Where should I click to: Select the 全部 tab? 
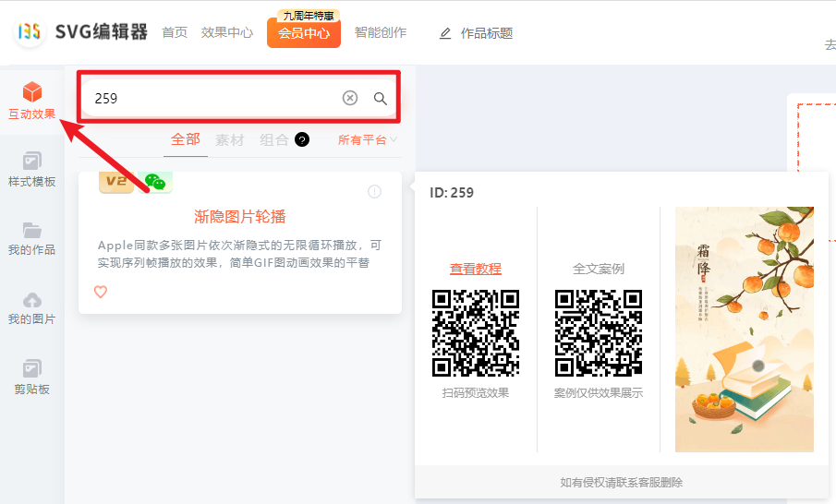point(186,139)
